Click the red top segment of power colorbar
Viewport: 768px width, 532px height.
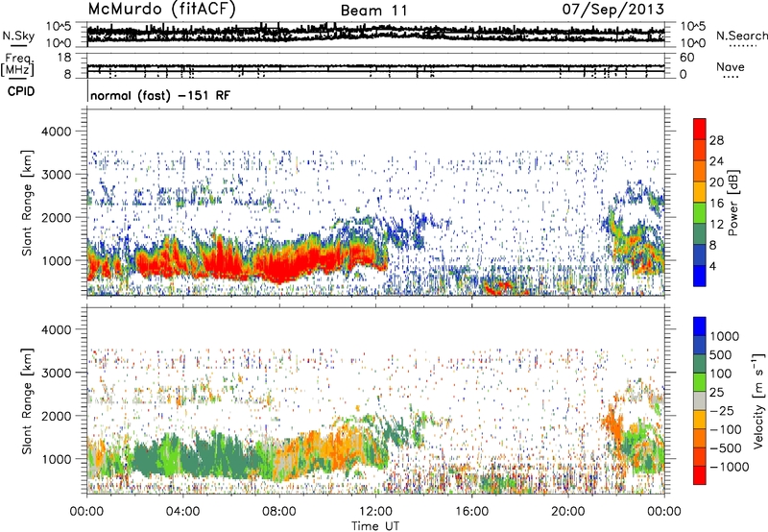tap(700, 129)
